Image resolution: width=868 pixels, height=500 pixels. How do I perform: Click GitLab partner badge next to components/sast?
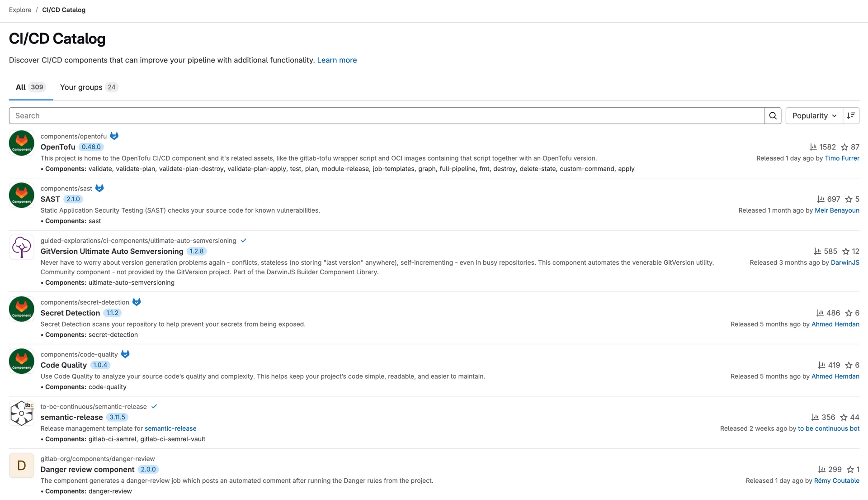pyautogui.click(x=99, y=188)
